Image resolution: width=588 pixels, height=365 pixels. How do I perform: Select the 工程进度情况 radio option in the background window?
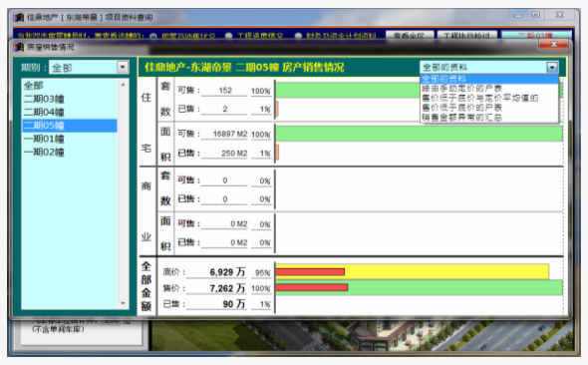pyautogui.click(x=229, y=36)
